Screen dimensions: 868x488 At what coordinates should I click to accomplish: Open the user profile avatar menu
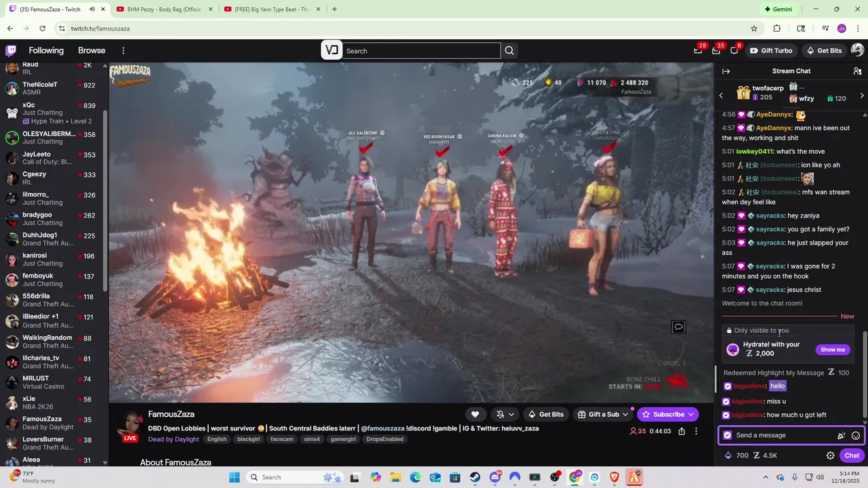pyautogui.click(x=857, y=51)
